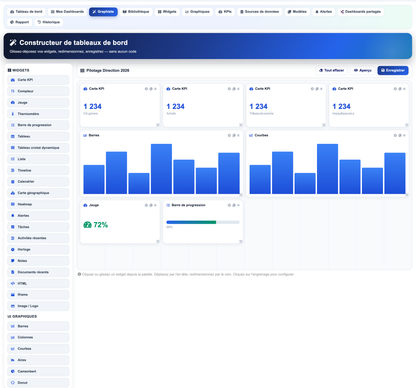Add a Heatmap widget from the palette
The image size is (416, 388).
(x=38, y=204)
